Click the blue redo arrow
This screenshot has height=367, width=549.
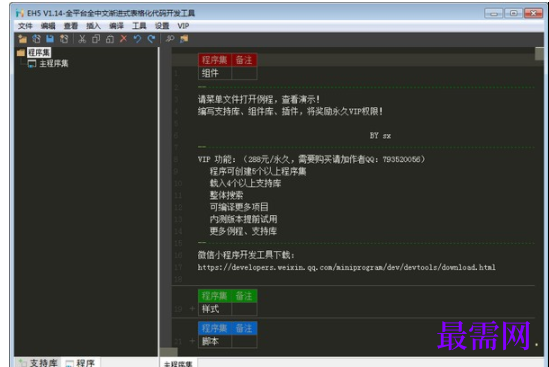coord(151,39)
